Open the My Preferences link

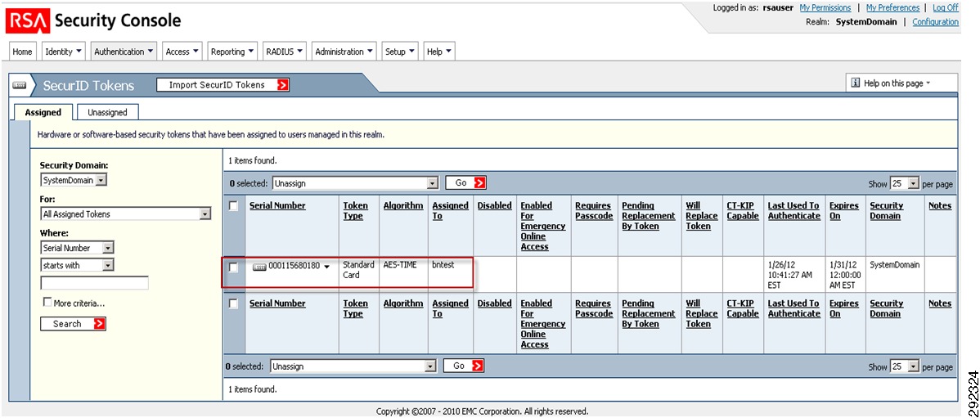point(892,8)
